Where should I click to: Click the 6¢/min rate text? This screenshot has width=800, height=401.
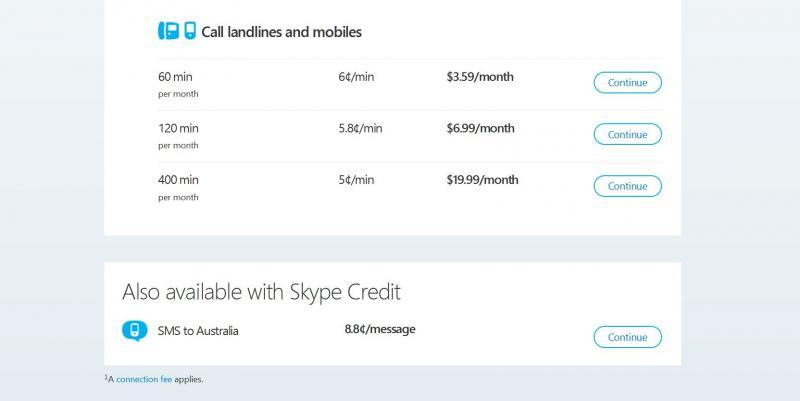tap(356, 77)
